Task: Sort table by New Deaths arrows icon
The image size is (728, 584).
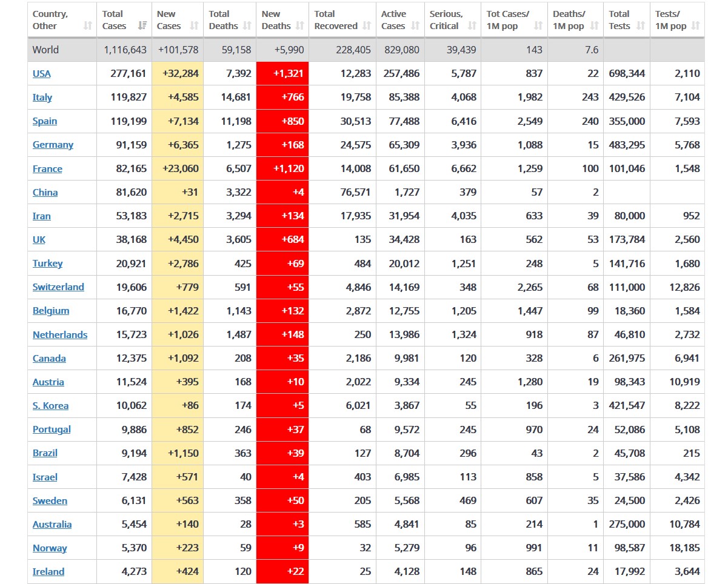Action: click(300, 26)
